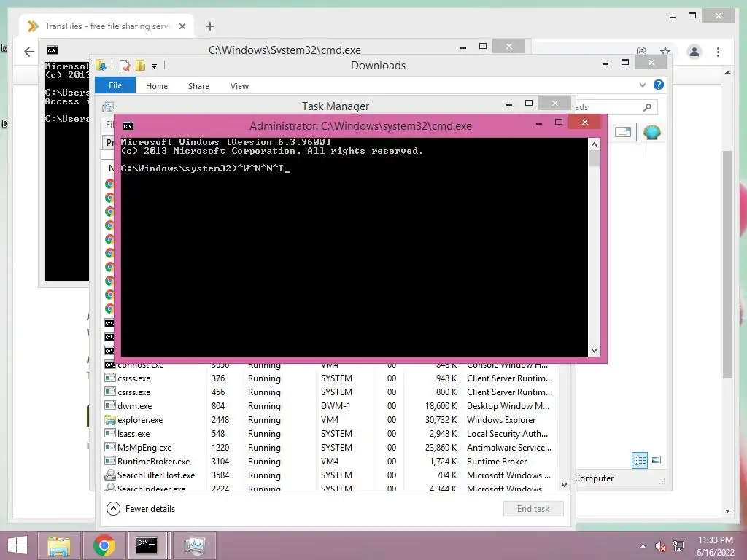Open the File tab in Downloads window
This screenshot has width=747, height=560.
click(115, 85)
